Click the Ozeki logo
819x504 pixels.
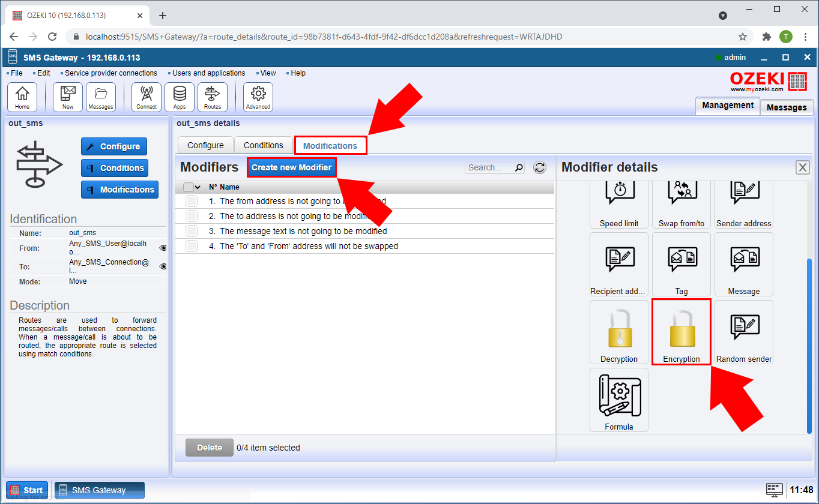click(769, 82)
